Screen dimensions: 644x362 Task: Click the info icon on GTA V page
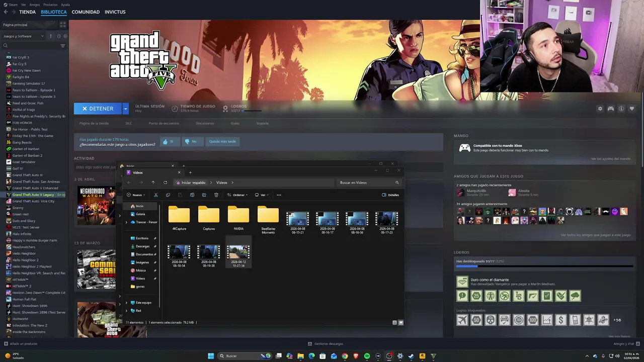(x=621, y=109)
